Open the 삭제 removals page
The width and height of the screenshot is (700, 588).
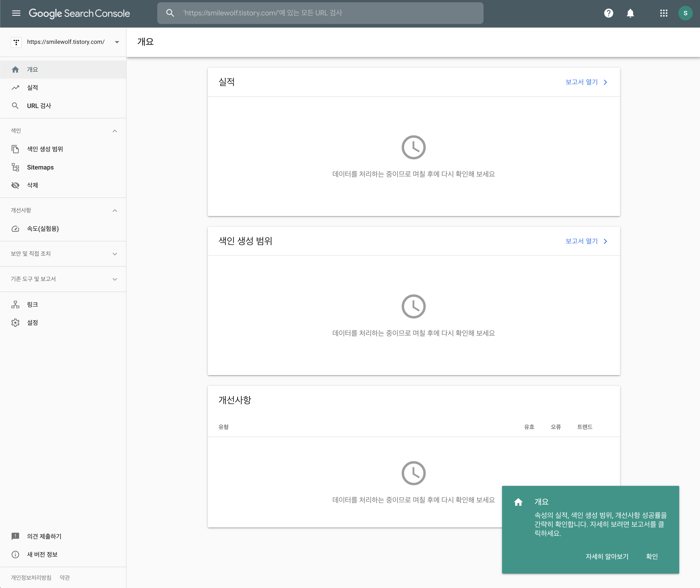point(32,185)
